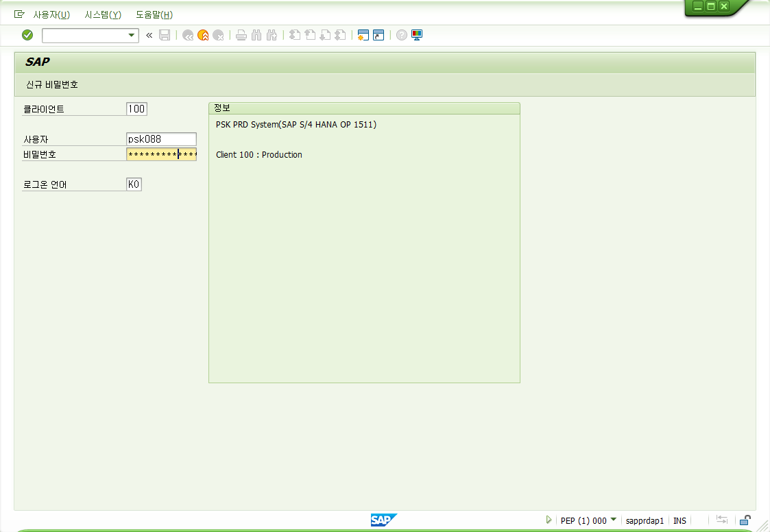Click the window menu icon beside 사용자
Screen dimensions: 770x532
coord(19,14)
